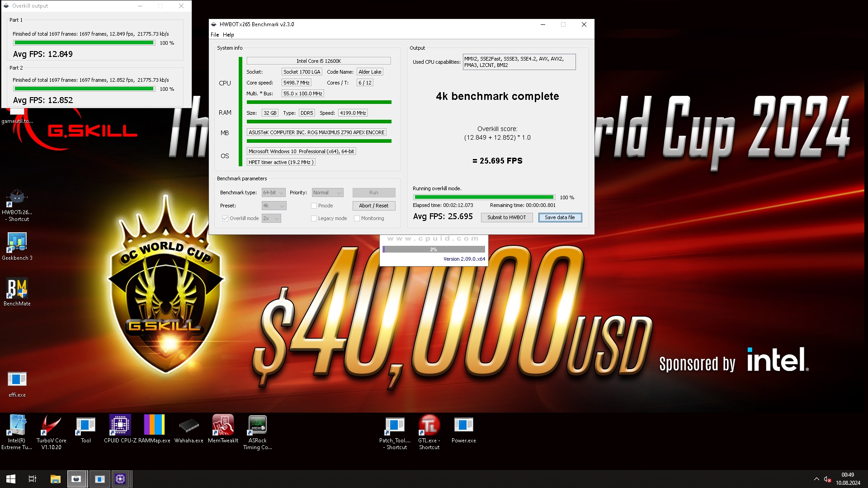
Task: Open the taskbar clock and date
Action: [848, 479]
